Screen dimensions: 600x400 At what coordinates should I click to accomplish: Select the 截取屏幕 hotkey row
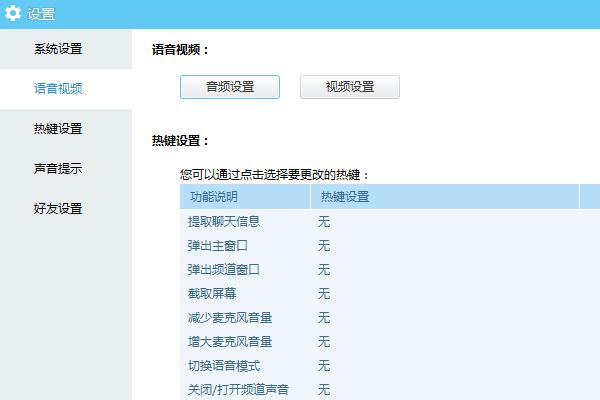tap(390, 294)
